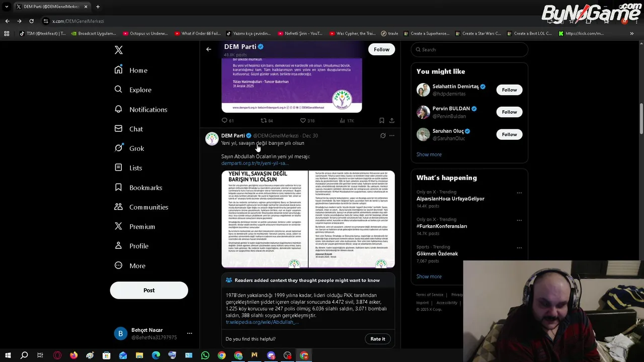This screenshot has width=644, height=362.
Task: Open Communities in the sidebar
Action: (141, 207)
